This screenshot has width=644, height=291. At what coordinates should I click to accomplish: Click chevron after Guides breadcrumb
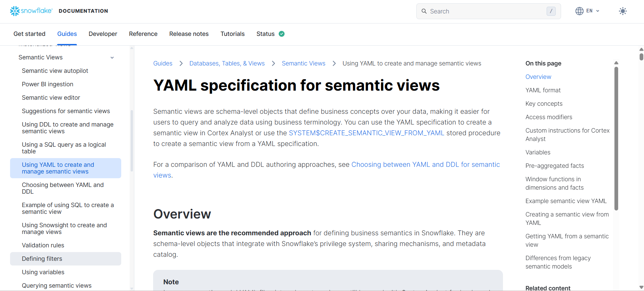click(181, 63)
